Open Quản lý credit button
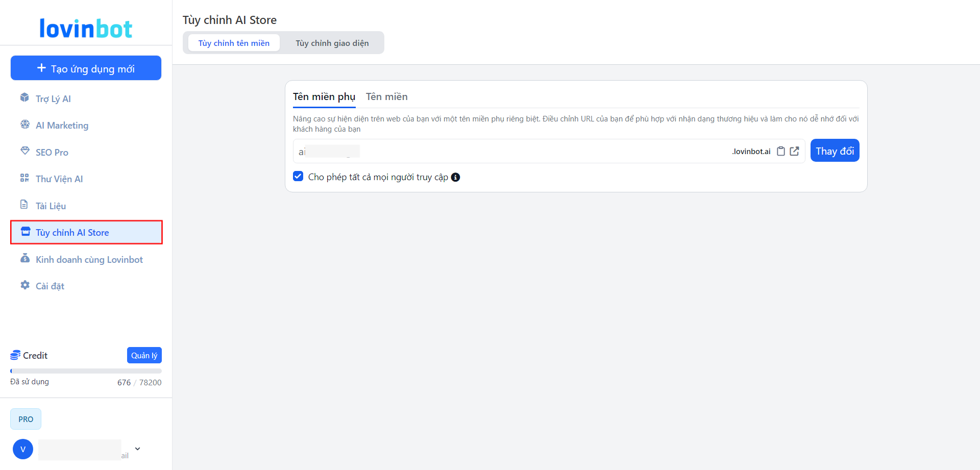The width and height of the screenshot is (980, 470). (x=144, y=355)
